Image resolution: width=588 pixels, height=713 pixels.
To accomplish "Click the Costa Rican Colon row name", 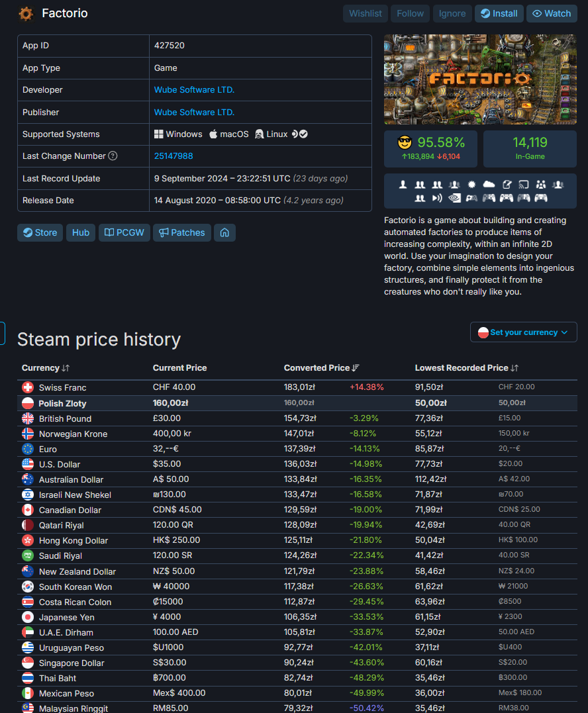I will 75,602.
